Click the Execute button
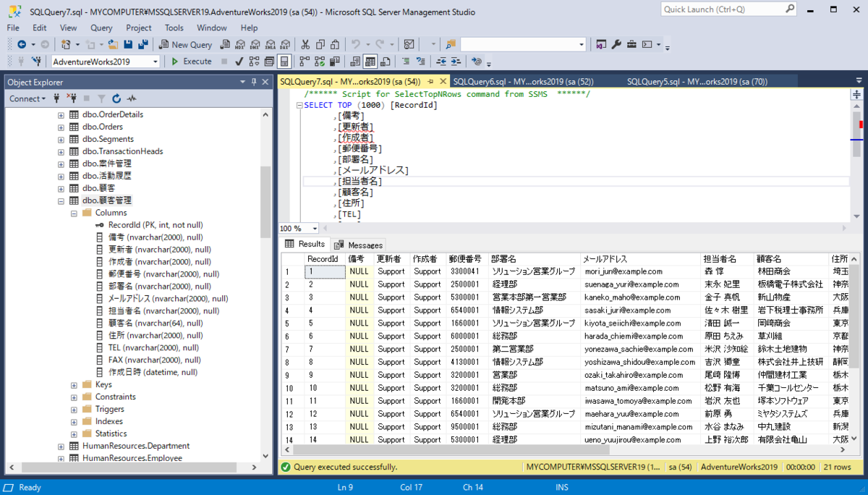Image resolution: width=868 pixels, height=495 pixels. pyautogui.click(x=191, y=62)
